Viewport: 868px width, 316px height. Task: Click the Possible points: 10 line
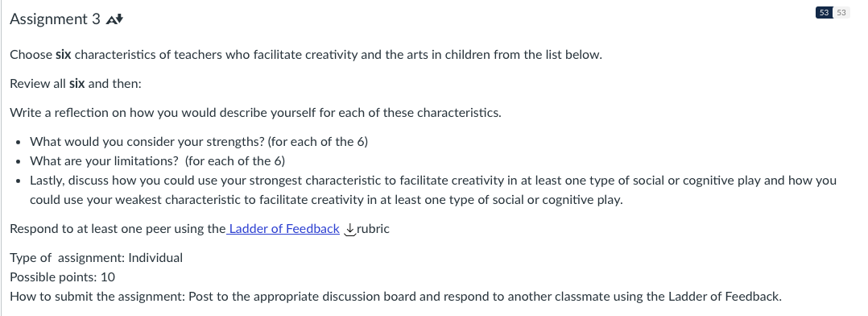[x=63, y=277]
